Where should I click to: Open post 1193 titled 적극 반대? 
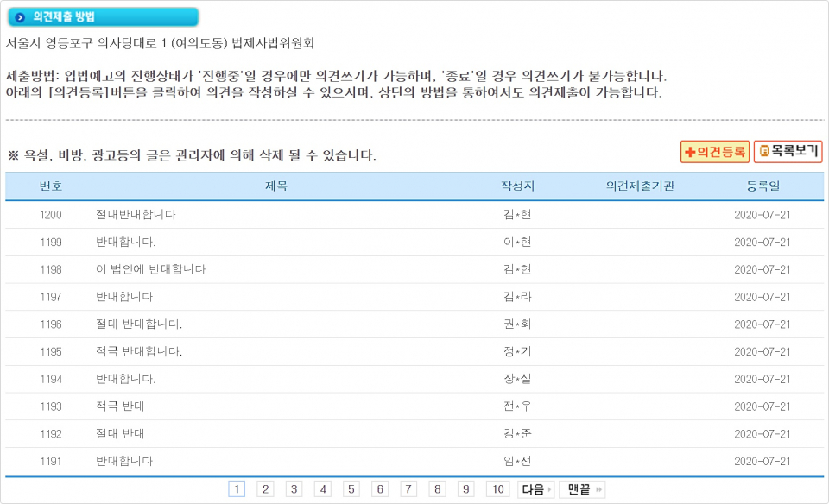coord(120,406)
